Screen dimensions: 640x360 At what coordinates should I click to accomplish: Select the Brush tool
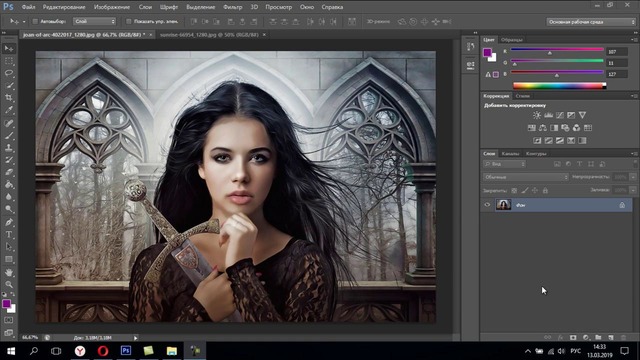[x=9, y=135]
